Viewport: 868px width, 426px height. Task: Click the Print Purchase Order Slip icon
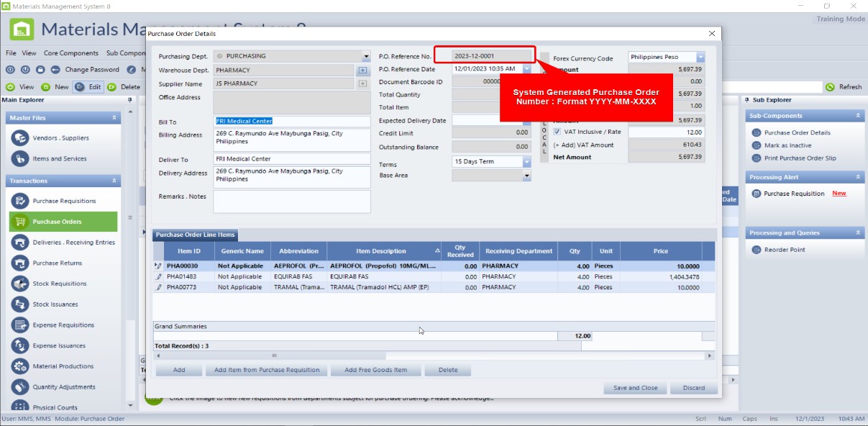pos(757,158)
